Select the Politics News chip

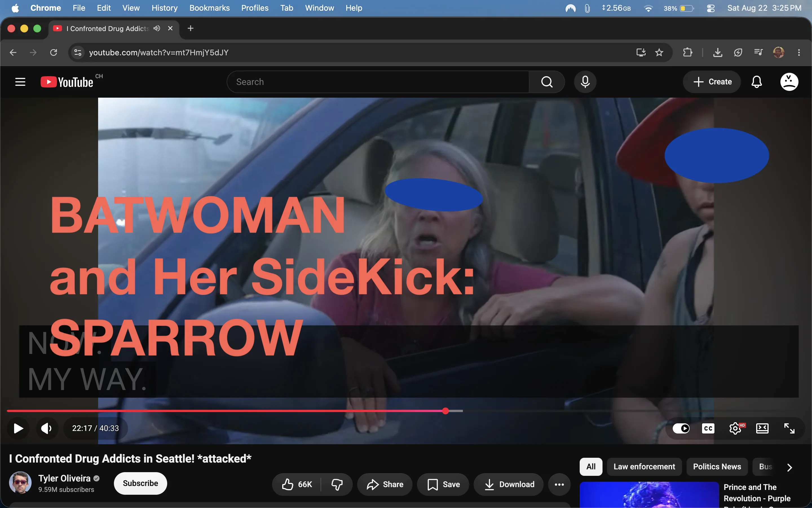[x=717, y=467]
